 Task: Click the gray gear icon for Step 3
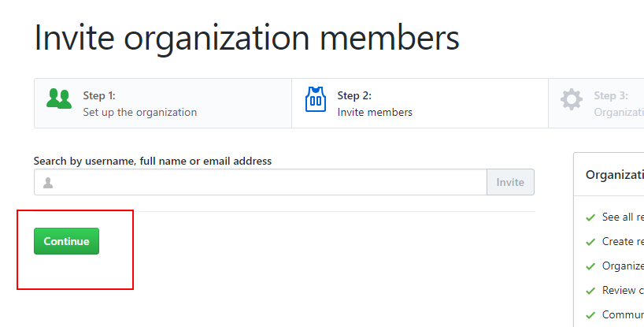(x=572, y=100)
